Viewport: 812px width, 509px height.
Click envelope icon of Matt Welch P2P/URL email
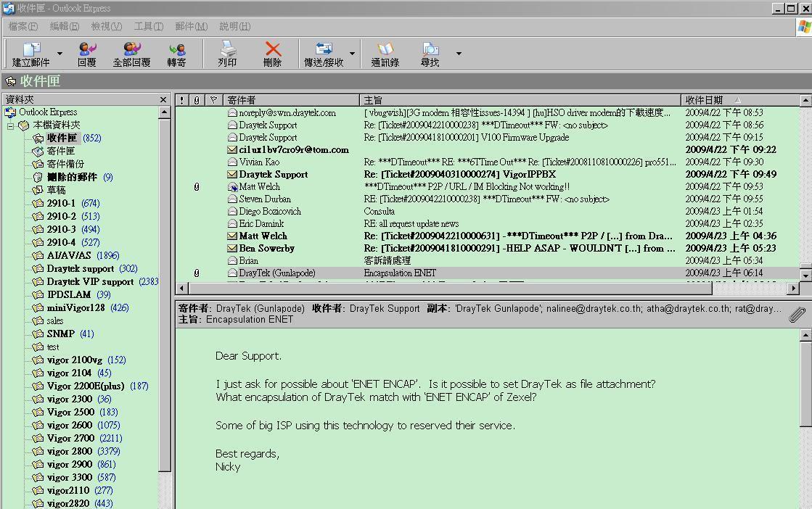click(232, 187)
